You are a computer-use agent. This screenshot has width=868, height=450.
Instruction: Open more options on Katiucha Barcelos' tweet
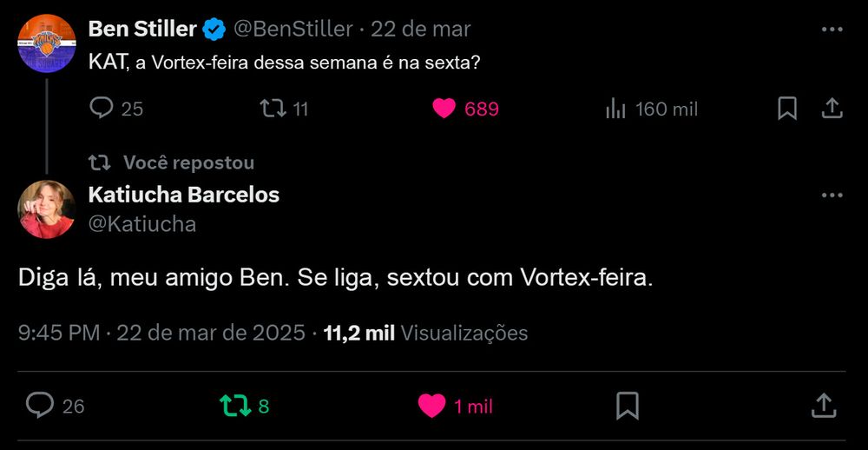[x=832, y=195]
